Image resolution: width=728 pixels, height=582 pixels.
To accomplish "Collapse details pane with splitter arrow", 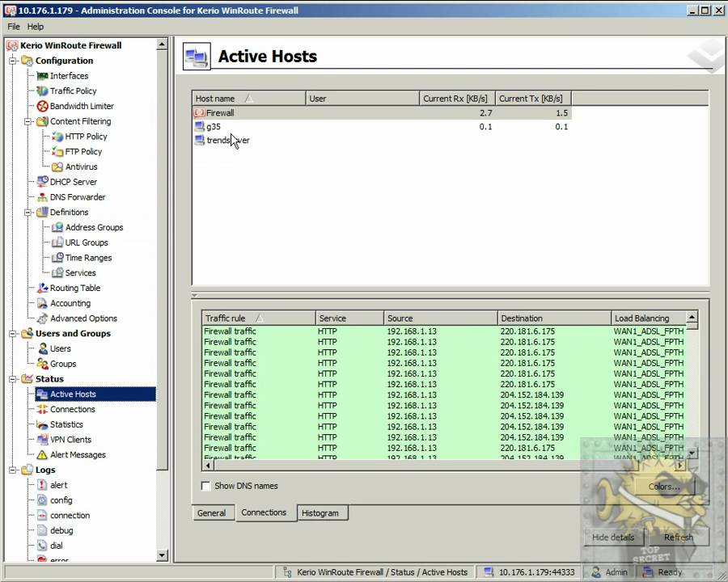I will point(194,295).
